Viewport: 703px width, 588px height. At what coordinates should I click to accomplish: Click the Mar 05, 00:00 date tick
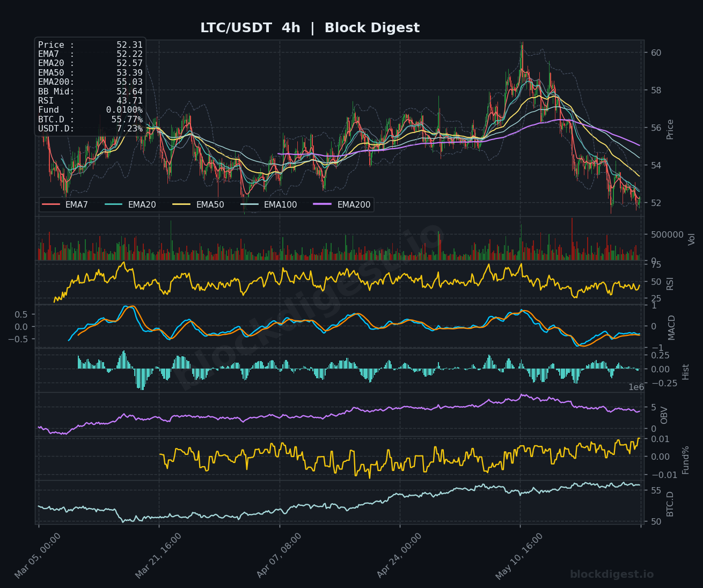coord(38,555)
